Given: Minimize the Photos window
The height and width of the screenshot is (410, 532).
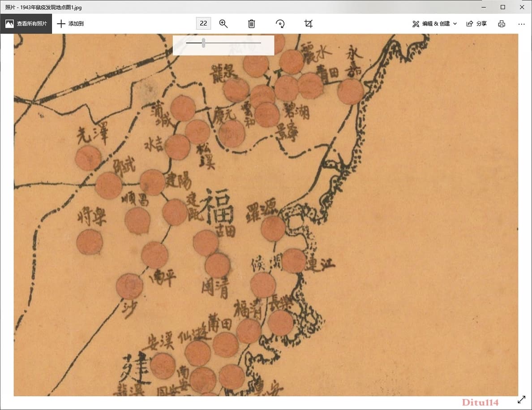Looking at the screenshot, I should pyautogui.click(x=484, y=7).
